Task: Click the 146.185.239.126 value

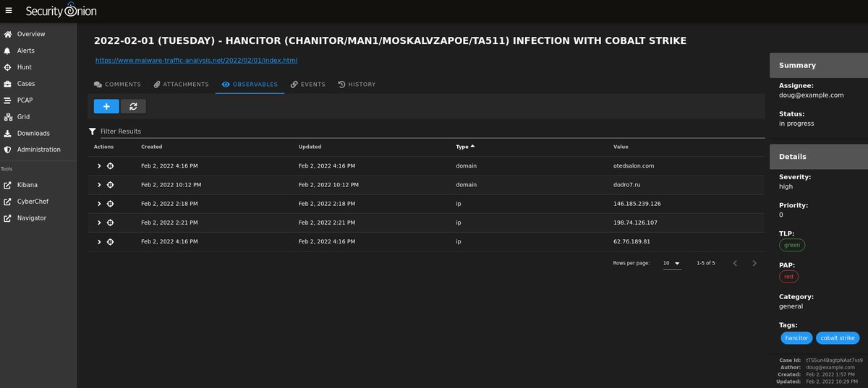Action: click(637, 204)
